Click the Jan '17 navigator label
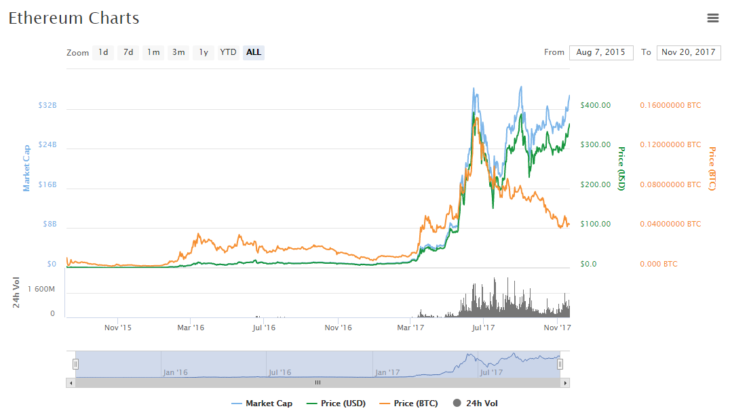 point(387,372)
